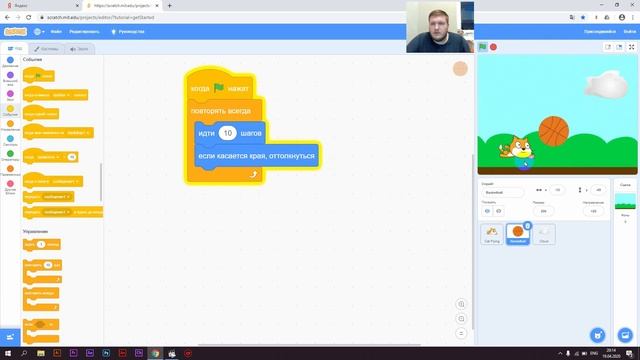640x360 pixels.
Task: Select the light-blue Sensing block category
Action: pos(10,141)
